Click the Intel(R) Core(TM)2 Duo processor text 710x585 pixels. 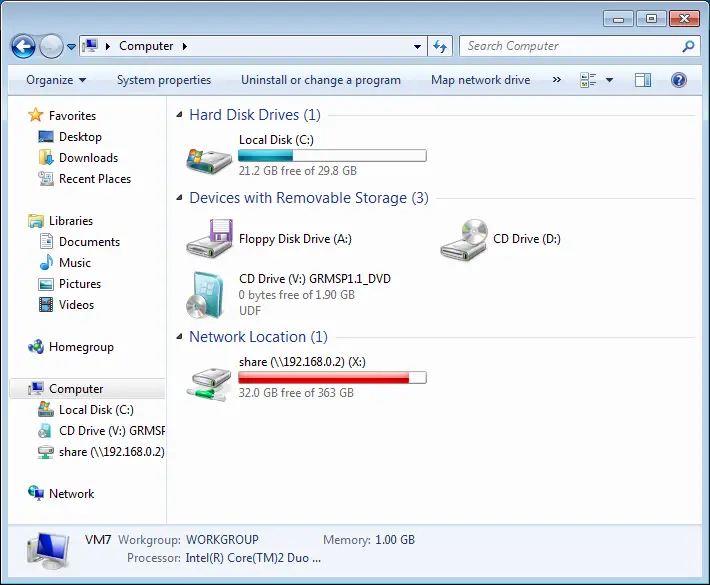[x=254, y=558]
